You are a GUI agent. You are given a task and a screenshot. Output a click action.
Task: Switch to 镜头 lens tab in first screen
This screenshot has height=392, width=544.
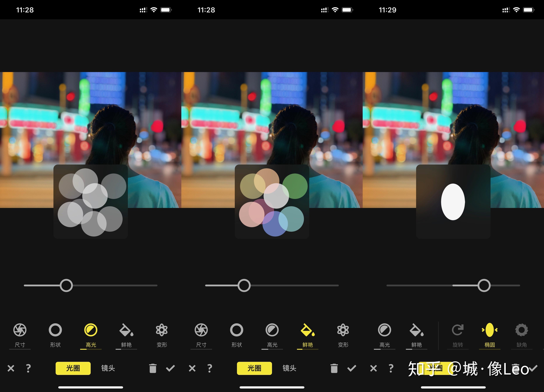(x=108, y=368)
